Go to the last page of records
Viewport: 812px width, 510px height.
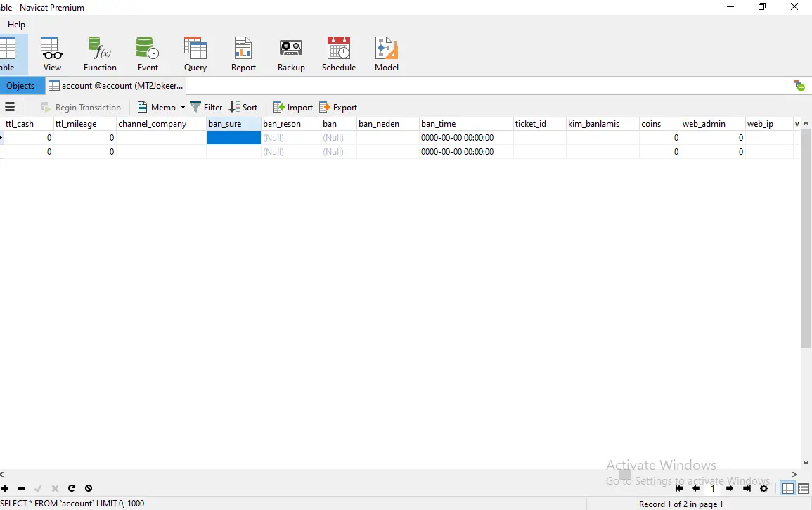point(747,489)
